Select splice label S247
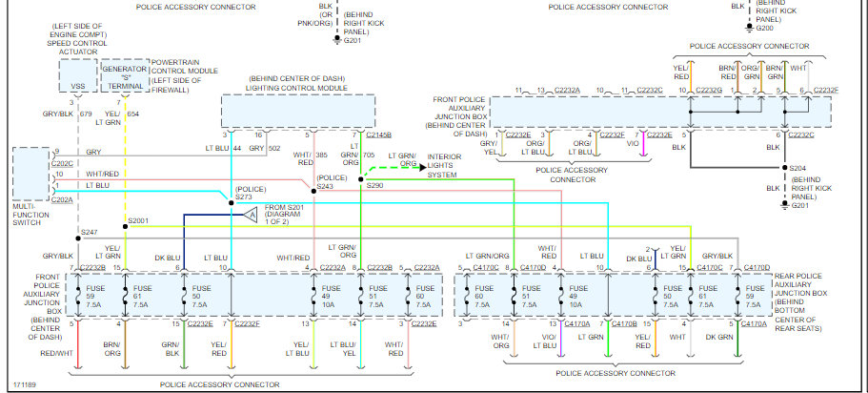 coord(89,232)
